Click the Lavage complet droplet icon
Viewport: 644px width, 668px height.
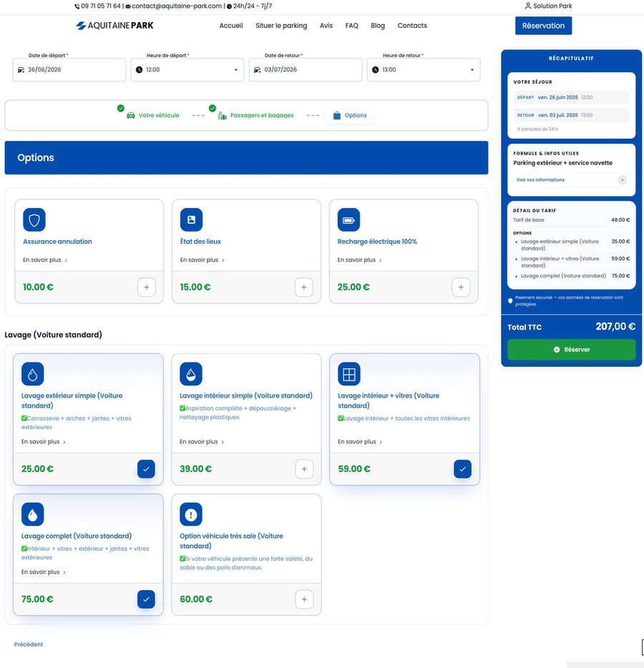pyautogui.click(x=32, y=514)
